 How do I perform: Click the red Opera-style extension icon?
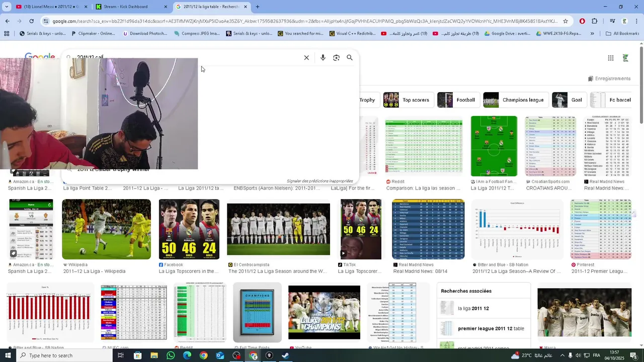582,21
